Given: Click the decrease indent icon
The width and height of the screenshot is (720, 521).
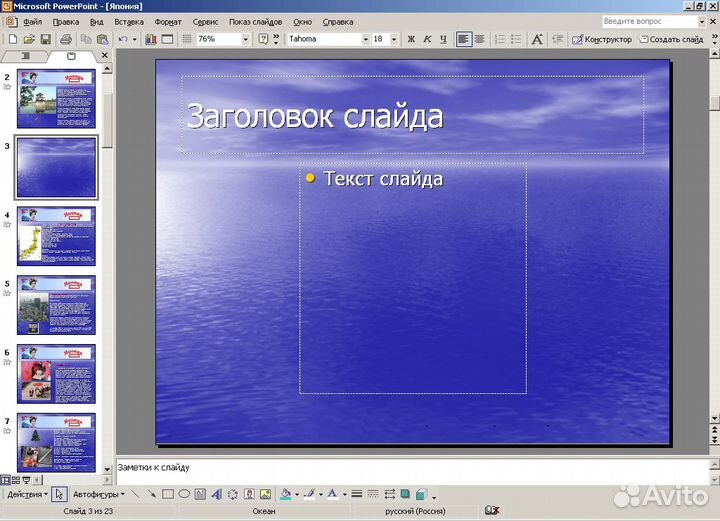Looking at the screenshot, I should [557, 39].
